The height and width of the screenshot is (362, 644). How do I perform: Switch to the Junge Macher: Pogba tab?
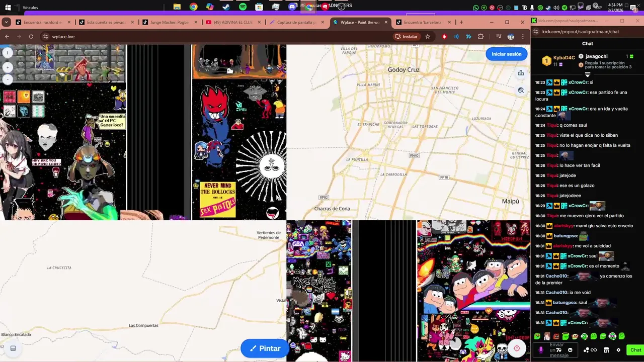(x=170, y=23)
